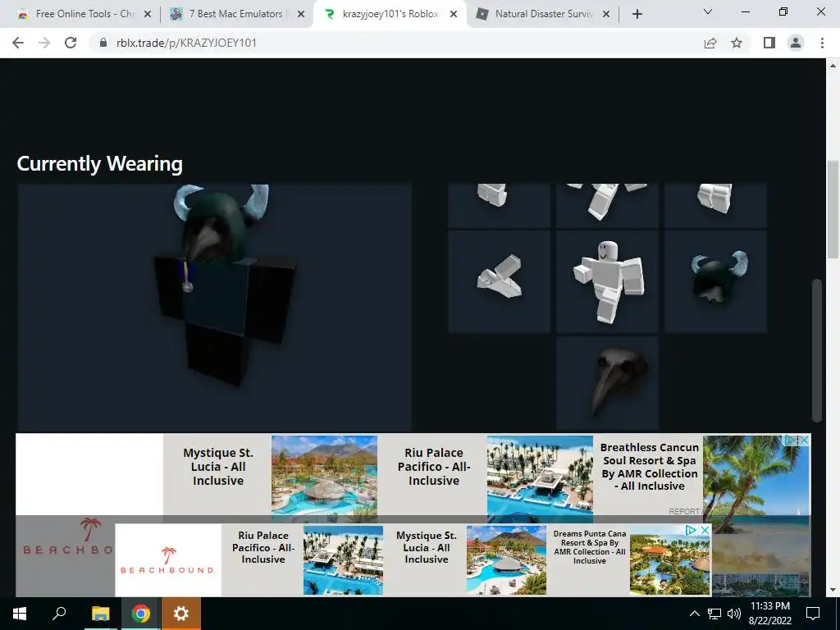
Task: Open Windows taskbar search
Action: point(59,614)
